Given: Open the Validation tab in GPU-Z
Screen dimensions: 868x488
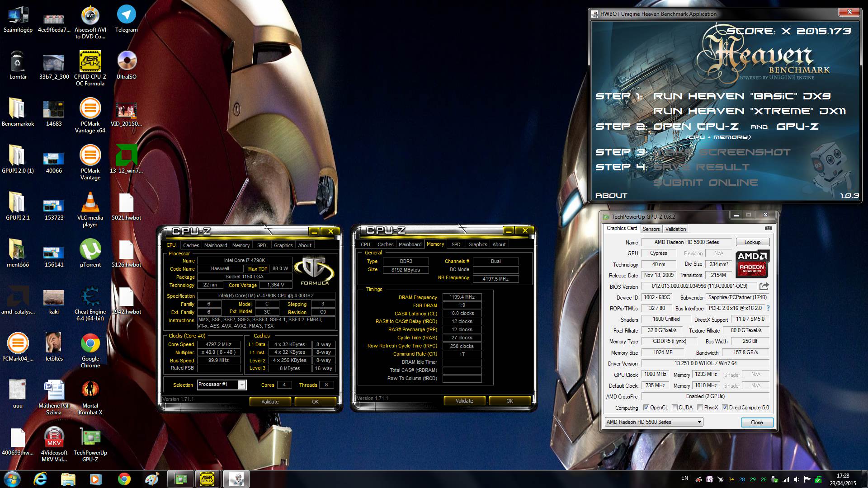Looking at the screenshot, I should [675, 229].
